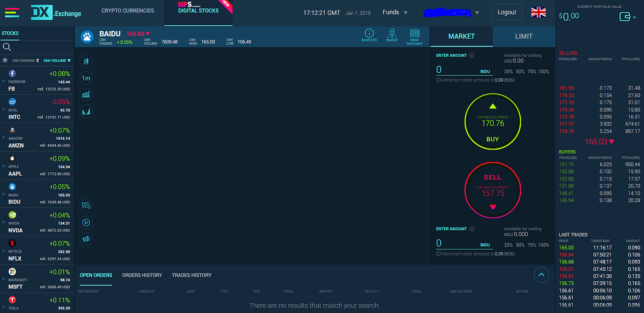644x313 pixels.
Task: Click seller price 181.95 in order book
Action: (566, 88)
